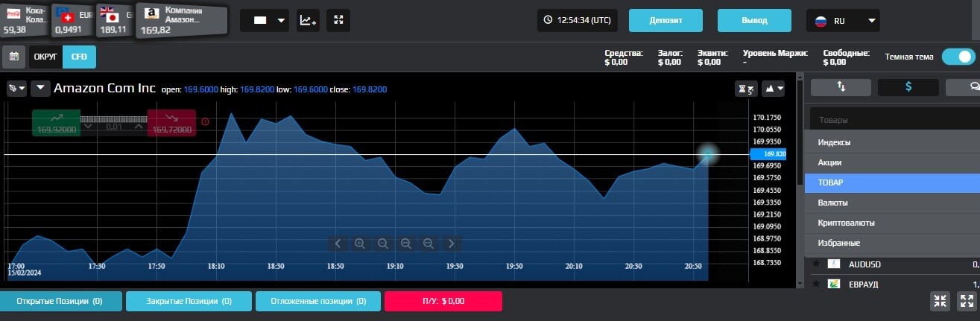Open the drawing tools pencil icon

pyautogui.click(x=16, y=89)
